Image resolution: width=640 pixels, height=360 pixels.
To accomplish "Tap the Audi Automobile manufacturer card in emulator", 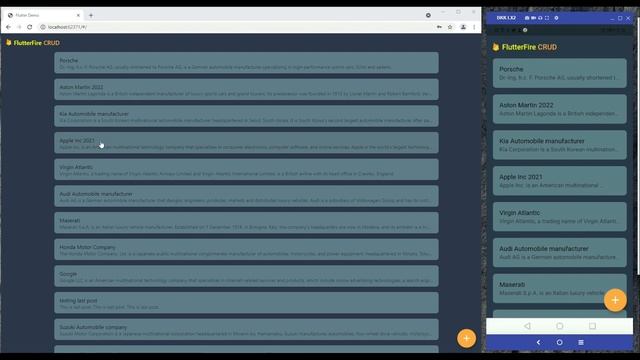I will click(x=560, y=253).
